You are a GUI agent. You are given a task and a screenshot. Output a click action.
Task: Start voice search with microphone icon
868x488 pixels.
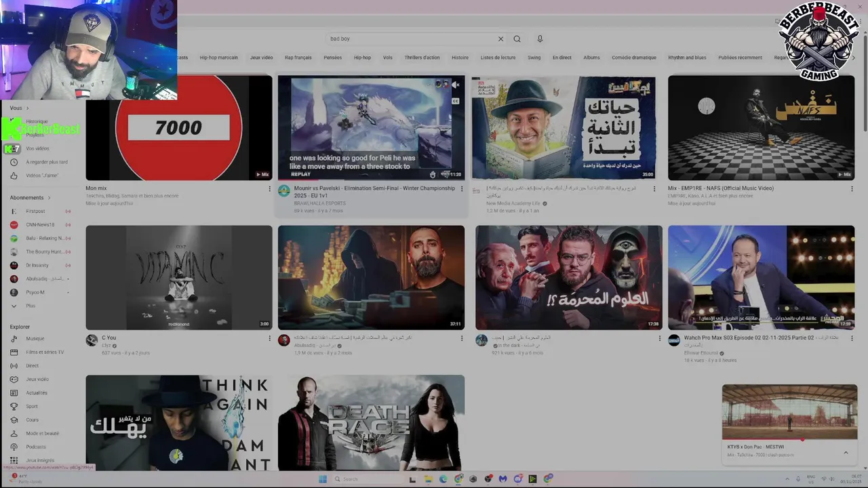540,39
